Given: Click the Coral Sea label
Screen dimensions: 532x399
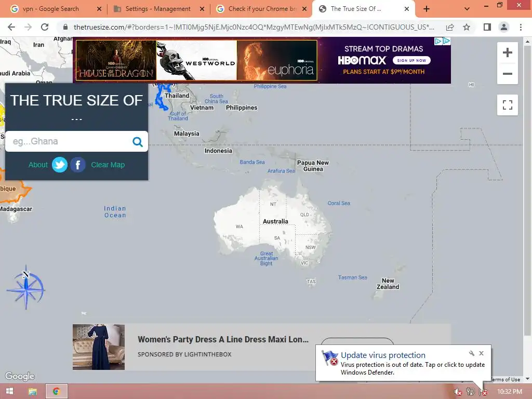Looking at the screenshot, I should tap(339, 203).
